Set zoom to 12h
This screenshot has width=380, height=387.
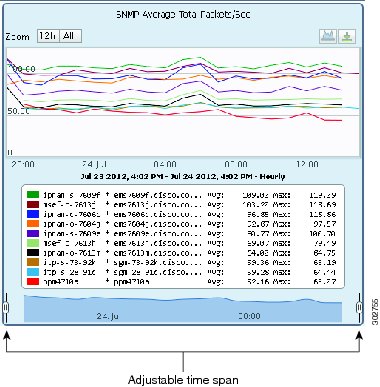click(48, 36)
